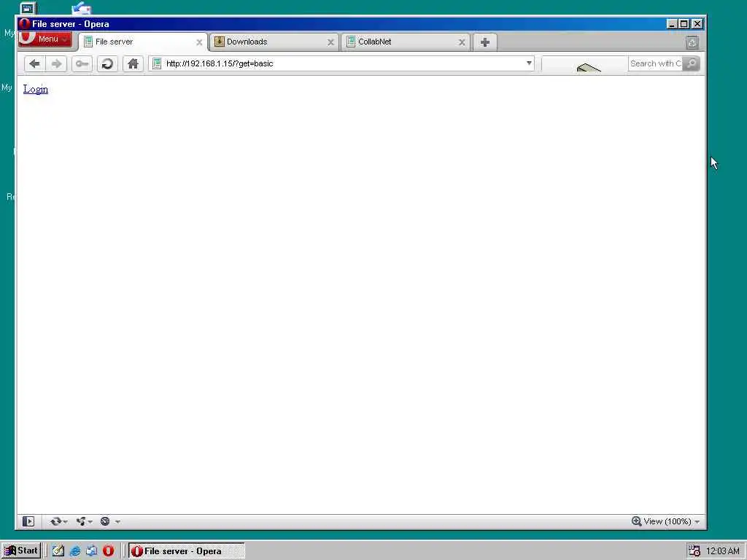Switch to the CollabNet tab
This screenshot has height=560, width=747.
tap(406, 42)
